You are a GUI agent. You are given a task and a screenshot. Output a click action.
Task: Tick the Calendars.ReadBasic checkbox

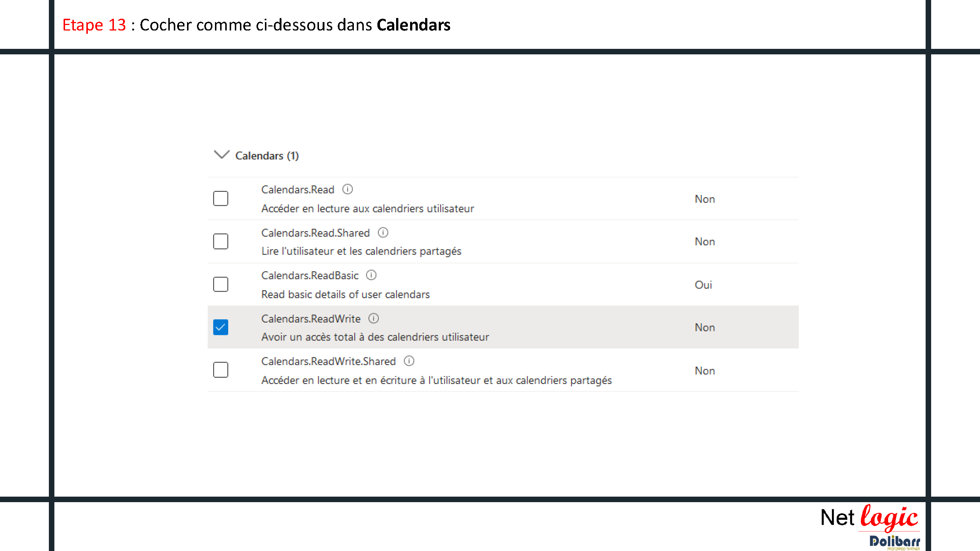coord(220,284)
